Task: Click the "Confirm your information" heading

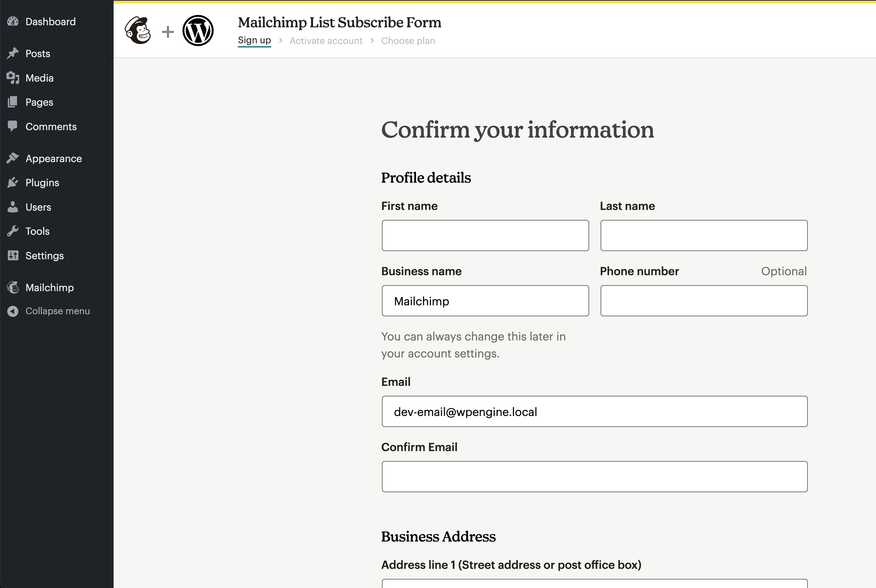Action: (x=518, y=130)
